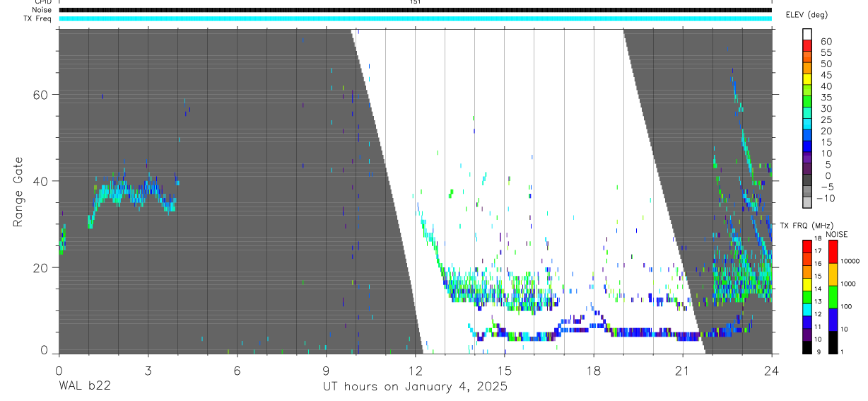
Task: Click the time axis tick label '15'
Action: click(504, 371)
